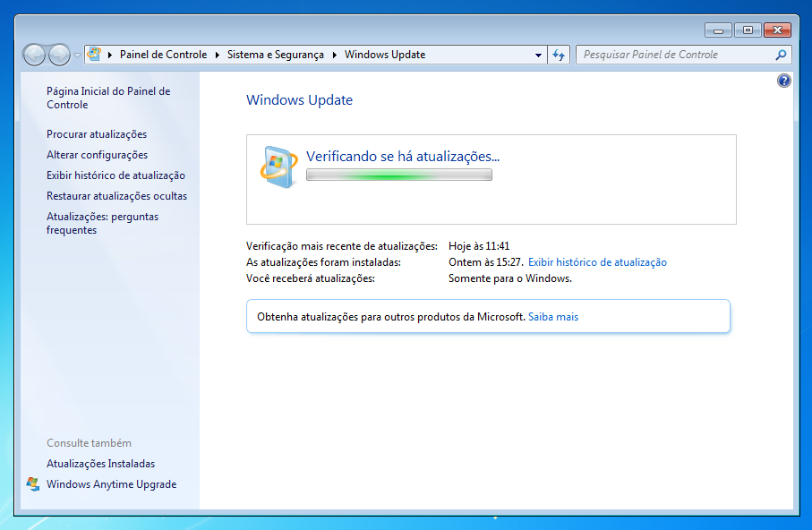This screenshot has width=812, height=530.
Task: Open Atualizações: perguntas frequentes
Action: point(103,223)
